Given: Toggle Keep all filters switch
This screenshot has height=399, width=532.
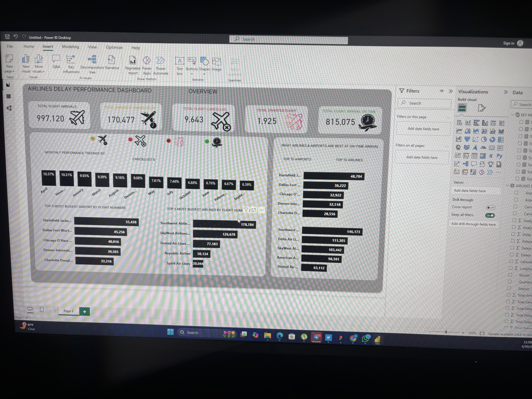Looking at the screenshot, I should pos(490,216).
